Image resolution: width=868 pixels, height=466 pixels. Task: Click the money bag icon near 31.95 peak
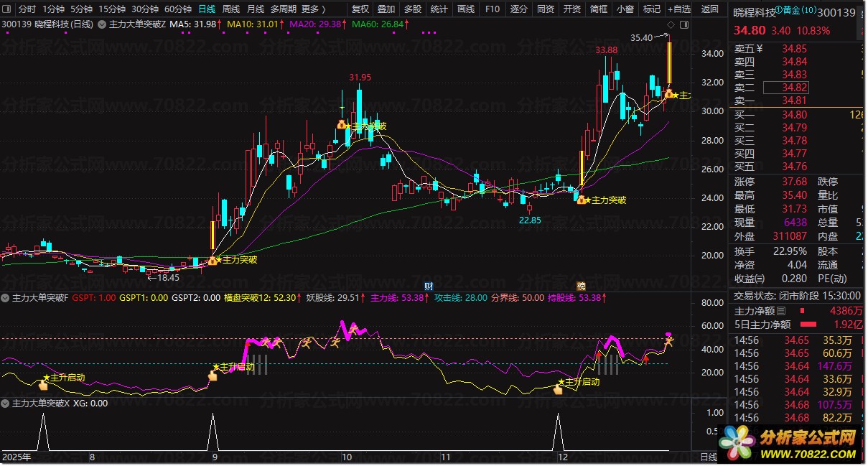(x=342, y=125)
